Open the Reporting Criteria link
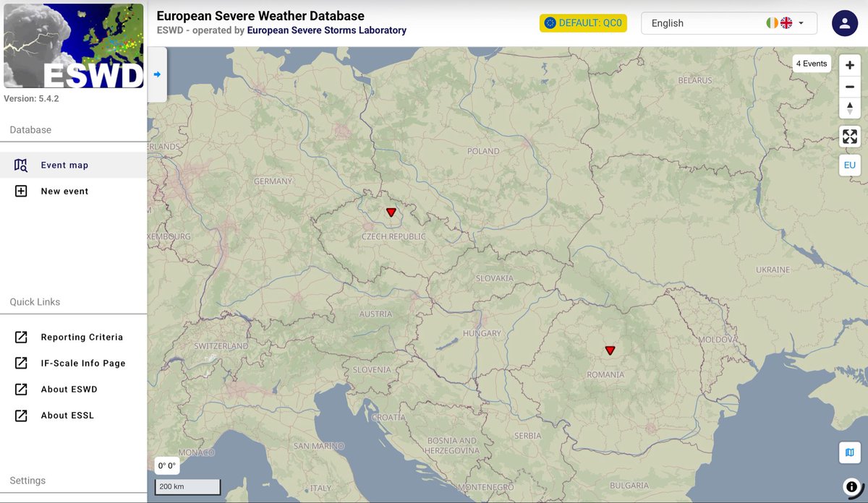The width and height of the screenshot is (868, 503). click(73, 337)
